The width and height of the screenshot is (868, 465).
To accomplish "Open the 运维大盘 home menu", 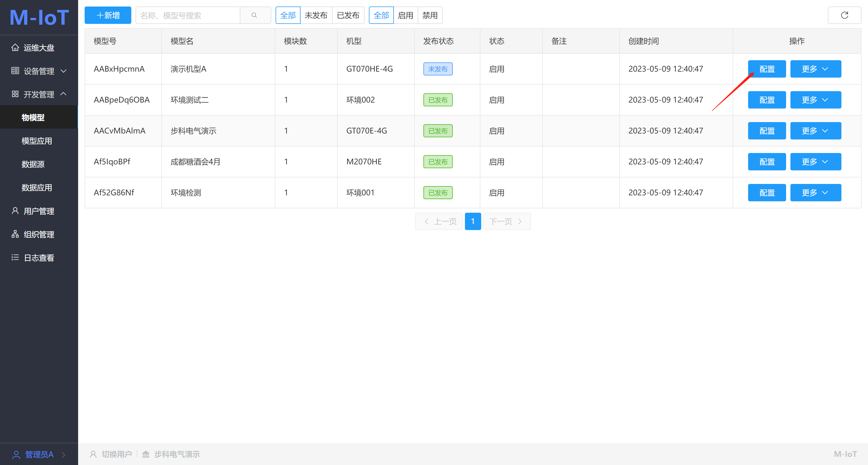I will point(39,47).
